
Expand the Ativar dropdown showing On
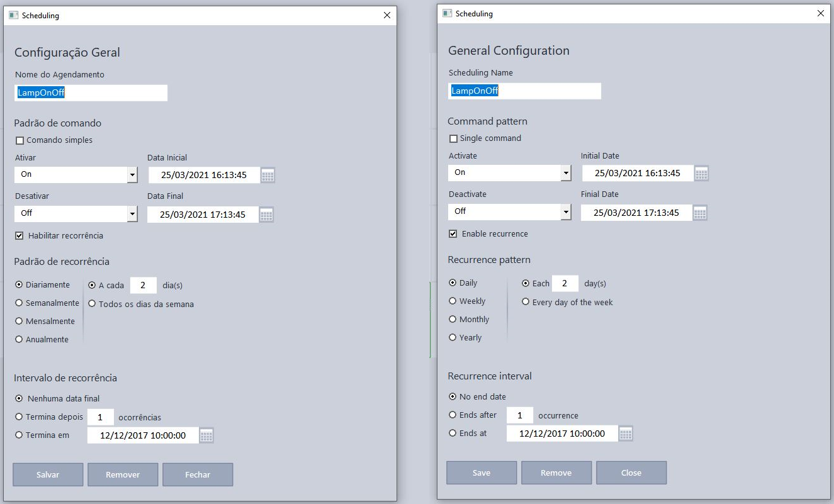tap(132, 175)
